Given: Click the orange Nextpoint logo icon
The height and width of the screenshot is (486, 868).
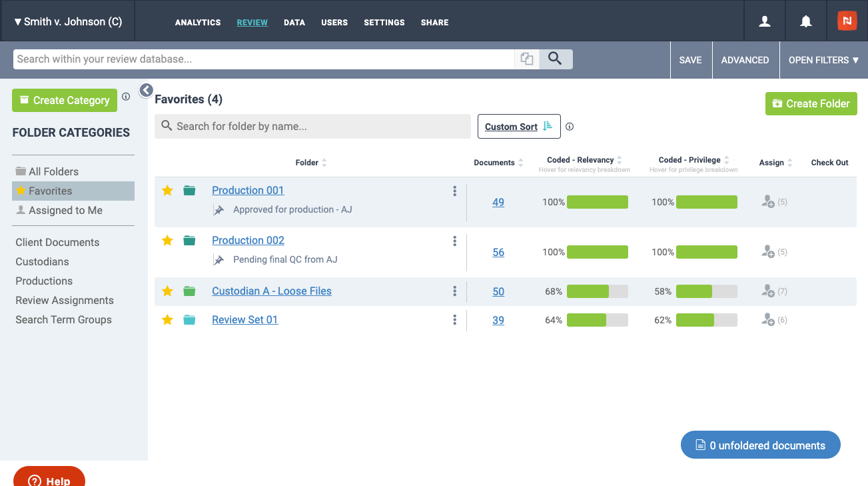Looking at the screenshot, I should coord(847,21).
